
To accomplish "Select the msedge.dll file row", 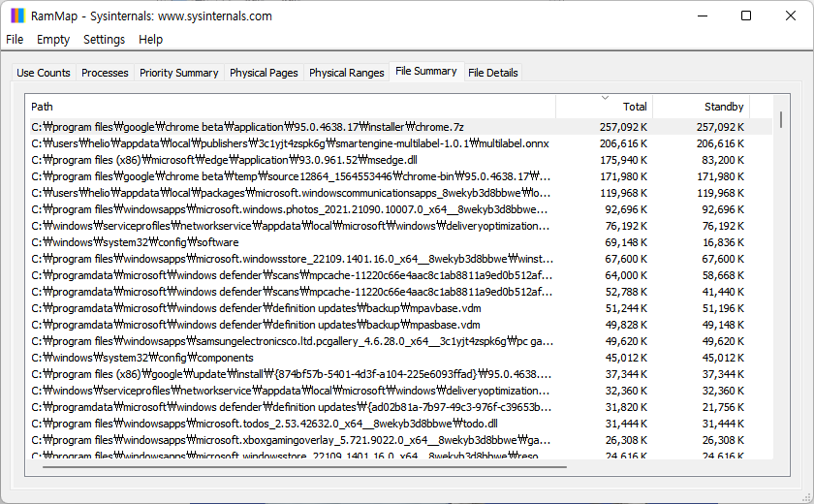I will (x=401, y=160).
